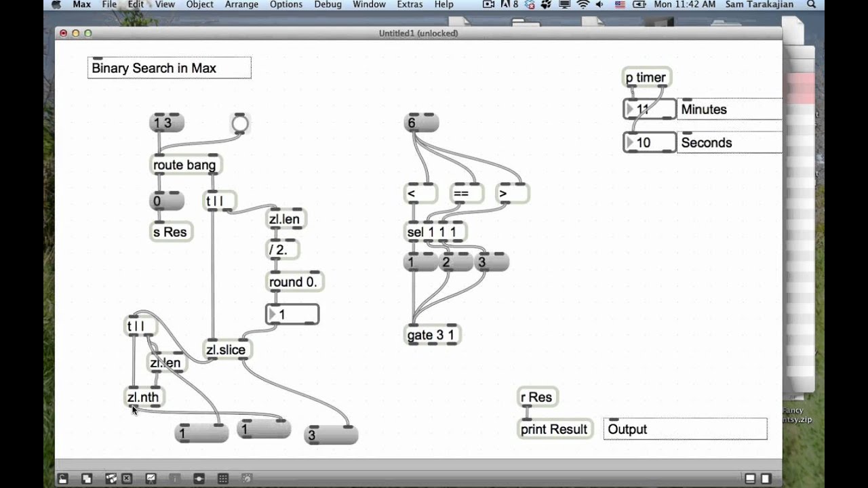
Task: Click the '6' message box
Action: [421, 123]
